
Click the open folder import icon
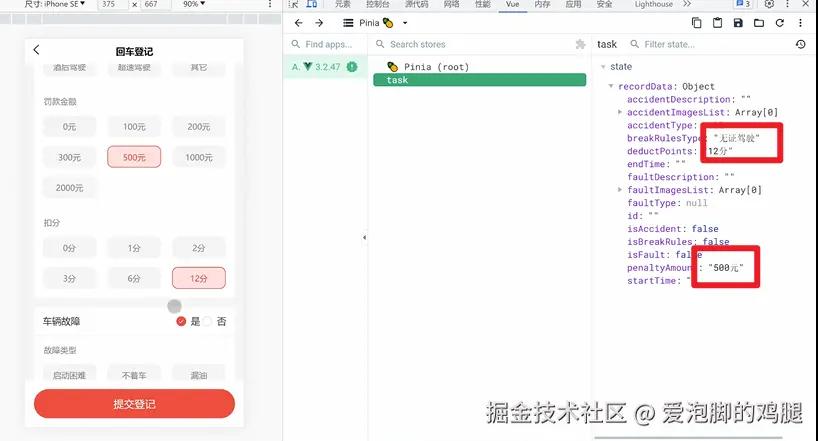point(759,23)
